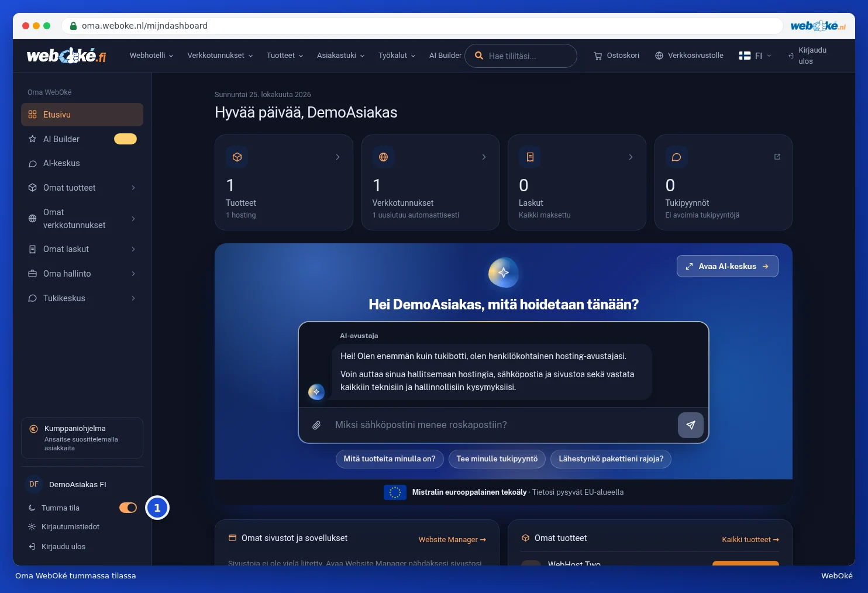
Task: Click the Verkkotunnukset card globe icon
Action: [x=384, y=157]
